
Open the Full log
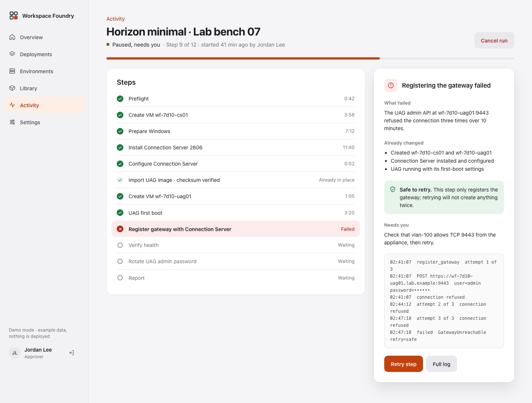[x=441, y=364]
